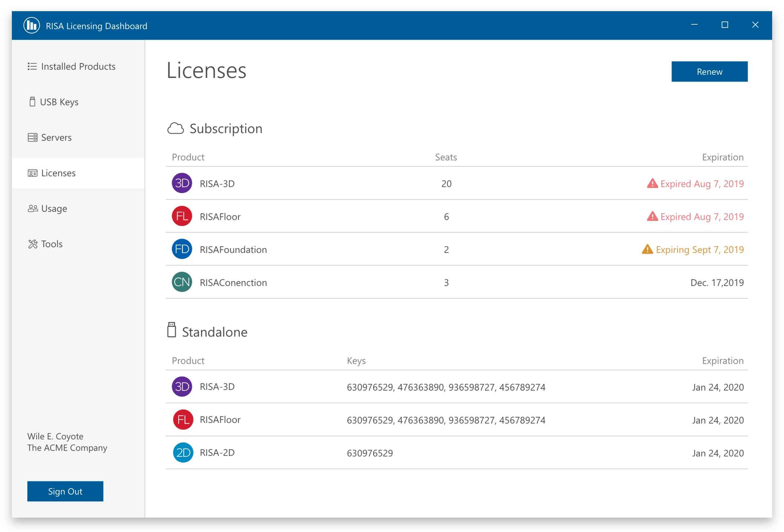The image size is (784, 532).
Task: Click the Standalone Product column header
Action: click(x=188, y=361)
